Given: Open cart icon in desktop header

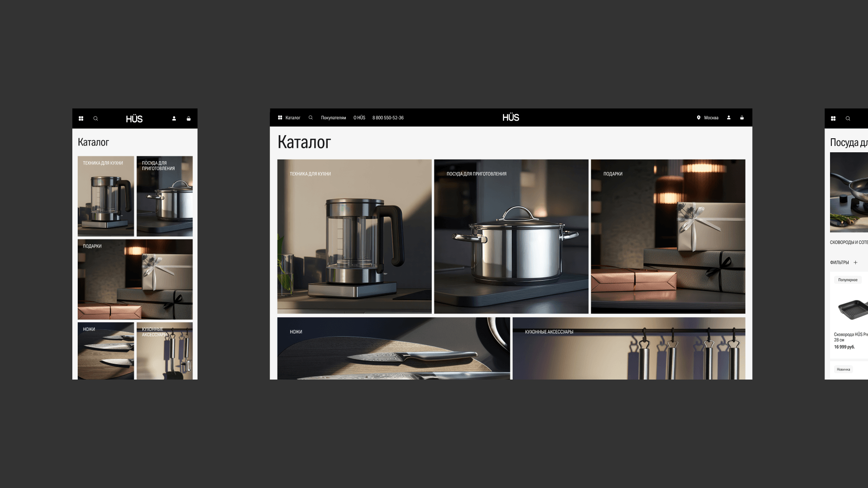Looking at the screenshot, I should [x=742, y=117].
